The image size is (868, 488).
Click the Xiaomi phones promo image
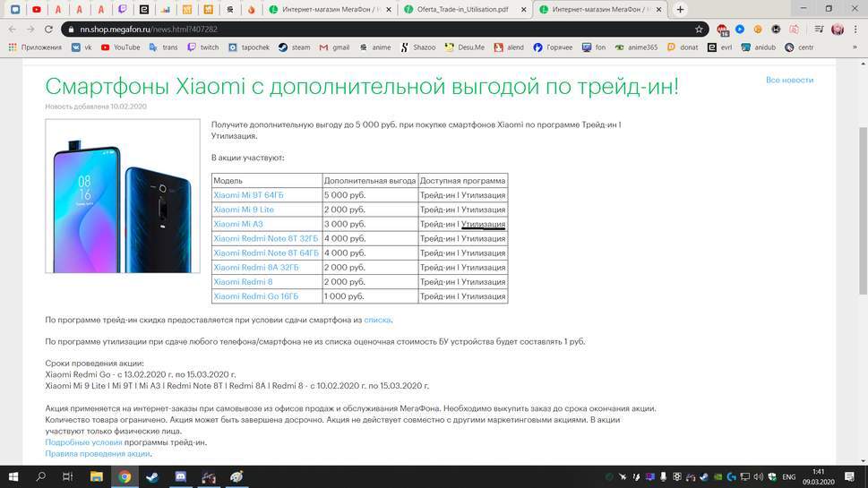click(x=123, y=196)
